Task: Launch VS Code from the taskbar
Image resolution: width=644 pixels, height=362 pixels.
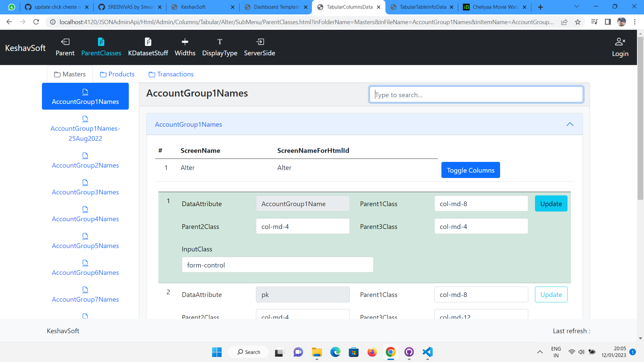Action: click(427, 352)
